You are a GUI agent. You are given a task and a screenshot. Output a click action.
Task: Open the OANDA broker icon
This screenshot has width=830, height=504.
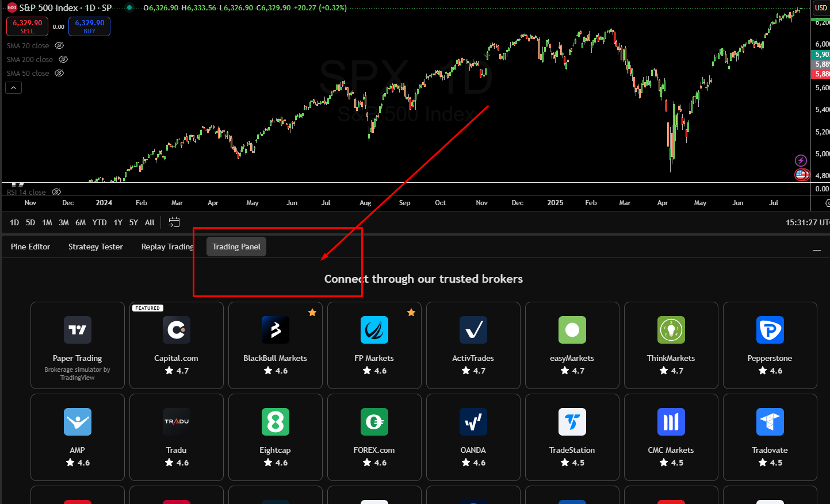coord(473,422)
